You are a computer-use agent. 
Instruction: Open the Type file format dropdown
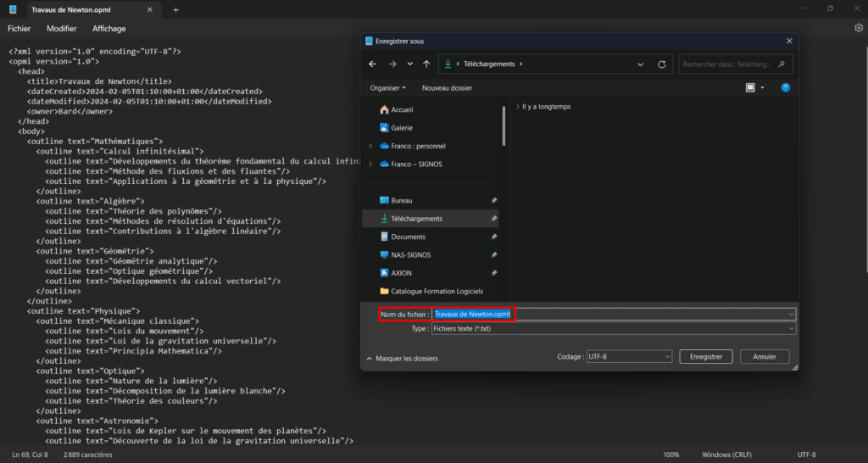tap(614, 328)
